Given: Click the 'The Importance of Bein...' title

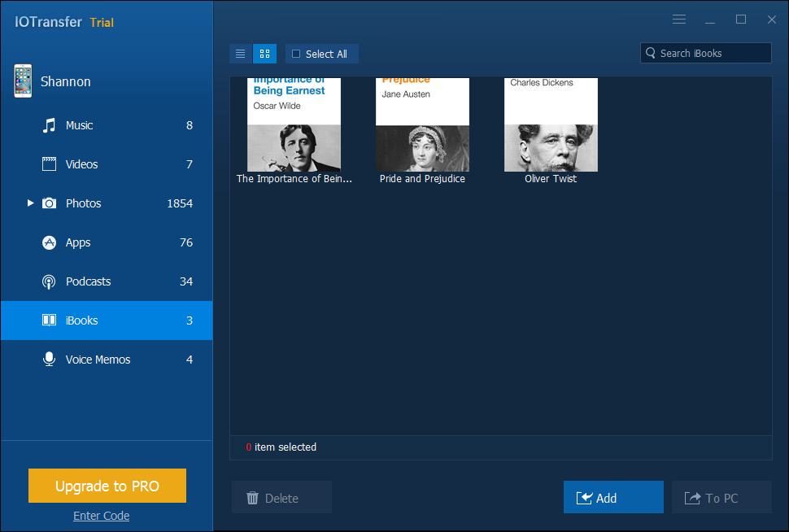Looking at the screenshot, I should [294, 179].
